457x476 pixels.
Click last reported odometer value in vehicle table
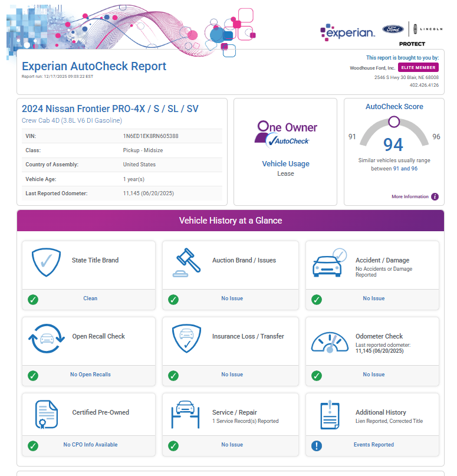(x=149, y=193)
